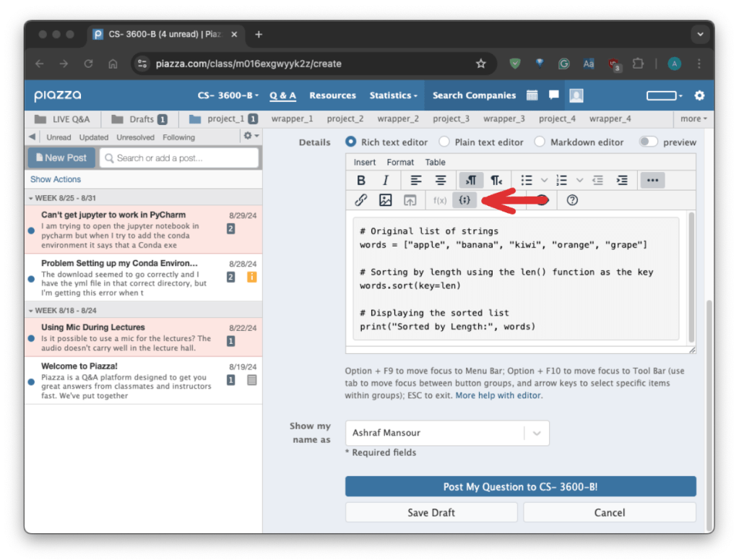The image size is (739, 560).
Task: Toggle italic formatting in editor toolbar
Action: point(386,180)
